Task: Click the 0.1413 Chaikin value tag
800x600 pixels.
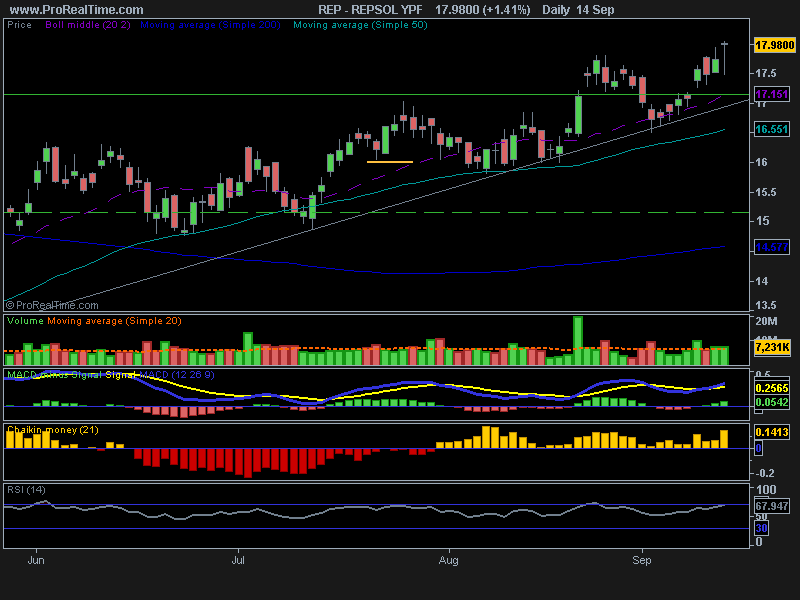Action: (772, 432)
